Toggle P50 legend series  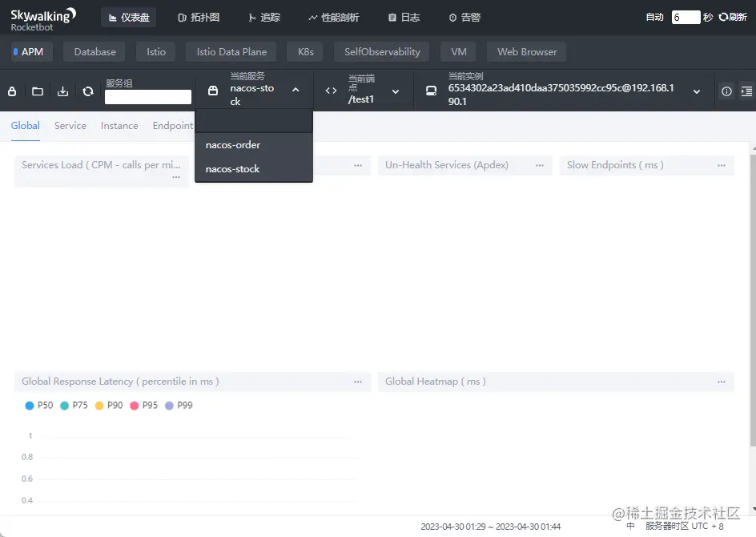38,406
